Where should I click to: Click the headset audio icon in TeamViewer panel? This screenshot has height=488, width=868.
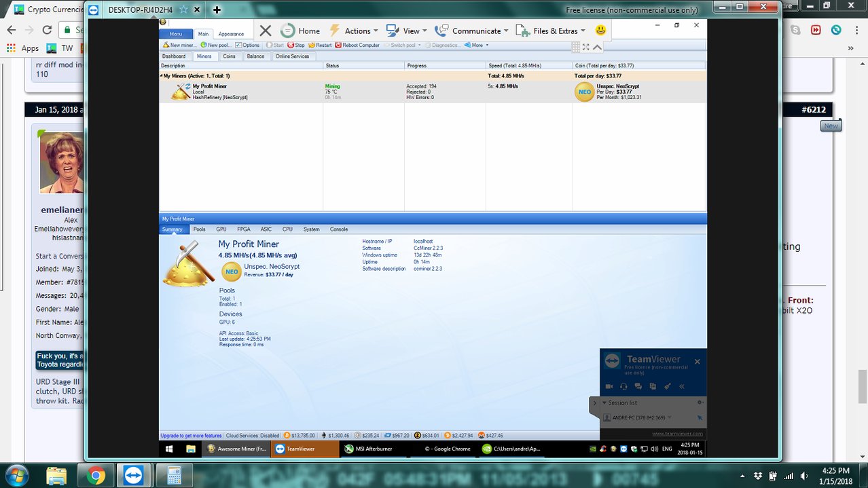click(623, 386)
